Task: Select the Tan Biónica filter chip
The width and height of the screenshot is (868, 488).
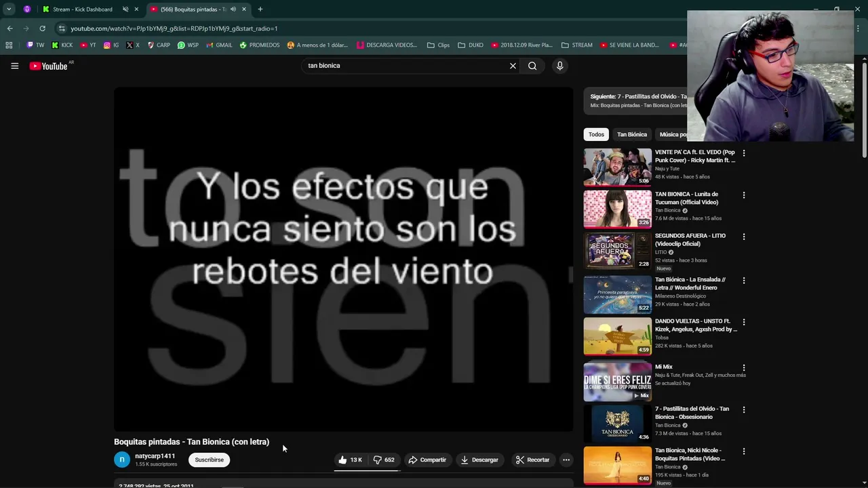Action: (x=632, y=134)
